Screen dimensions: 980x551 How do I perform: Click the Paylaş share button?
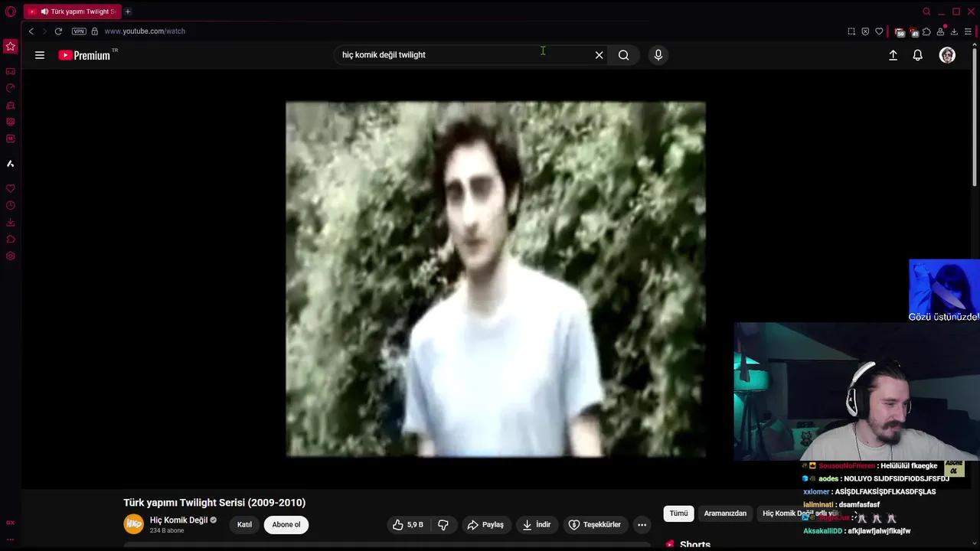pyautogui.click(x=485, y=525)
